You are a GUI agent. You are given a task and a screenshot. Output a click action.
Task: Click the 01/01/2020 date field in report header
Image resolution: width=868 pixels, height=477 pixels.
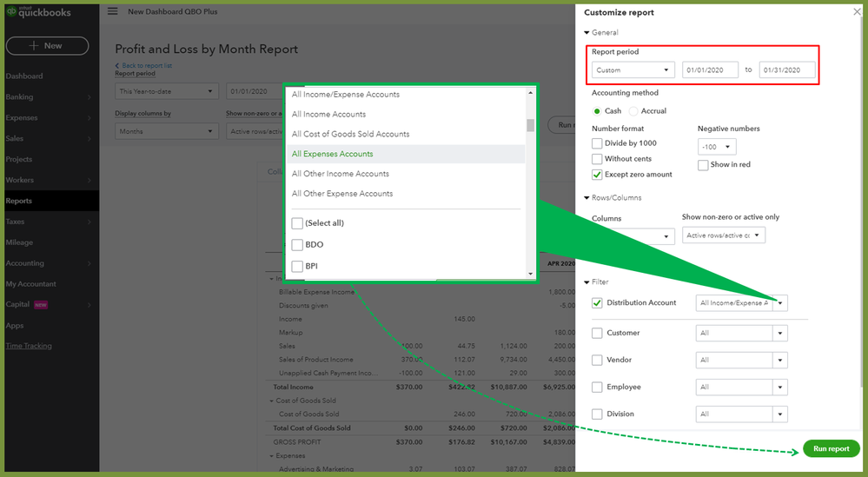tap(255, 91)
